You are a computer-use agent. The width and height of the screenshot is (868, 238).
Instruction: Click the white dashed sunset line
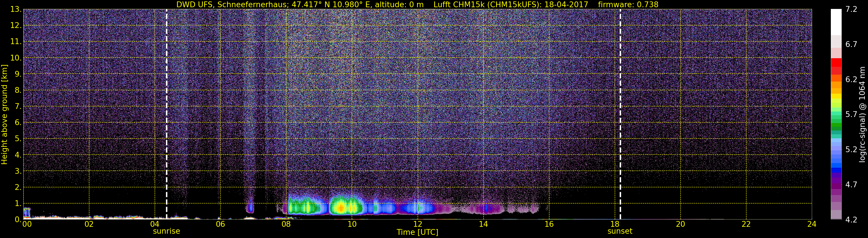tap(620, 114)
